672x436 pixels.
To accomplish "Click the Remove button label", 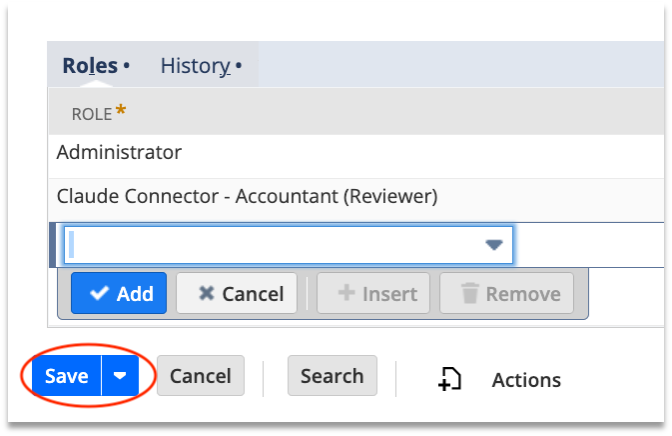I will (x=523, y=294).
